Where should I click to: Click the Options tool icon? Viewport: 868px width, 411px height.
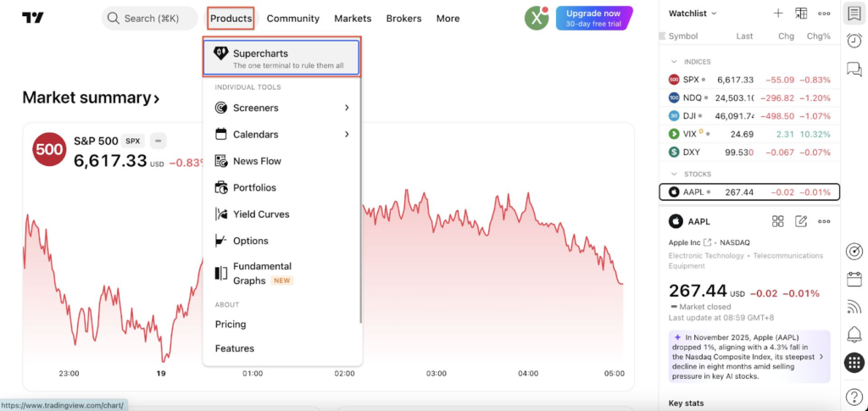(221, 241)
